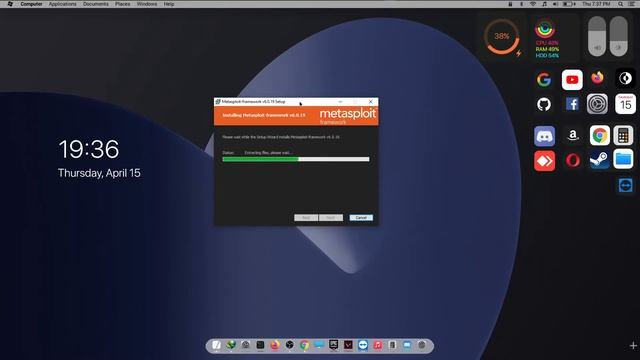This screenshot has height=360, width=640.
Task: Launch Firefox from the dock
Action: [x=275, y=345]
